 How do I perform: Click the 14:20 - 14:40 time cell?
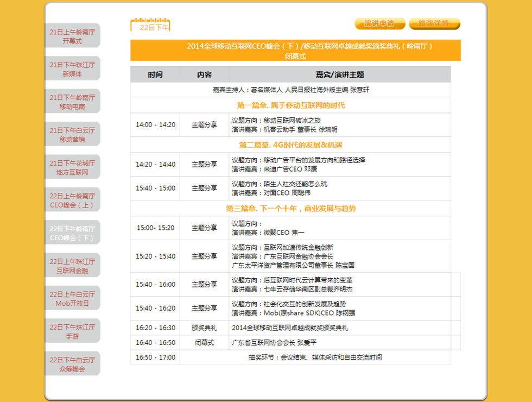tap(155, 164)
